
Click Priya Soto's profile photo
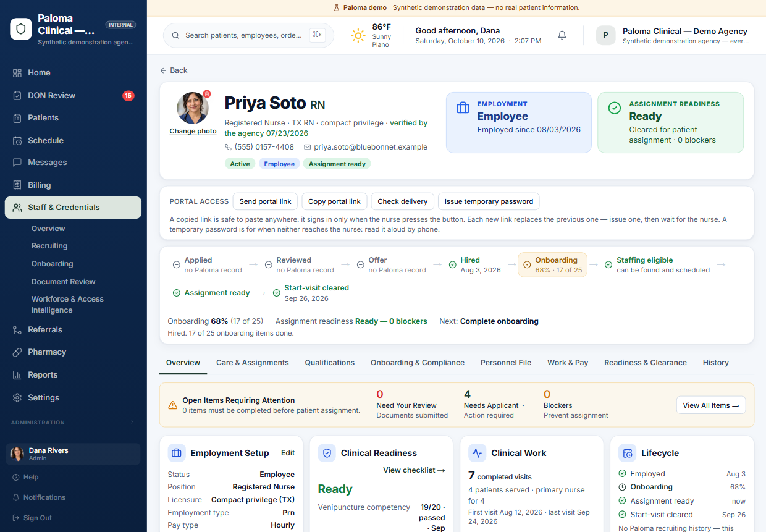pos(193,108)
